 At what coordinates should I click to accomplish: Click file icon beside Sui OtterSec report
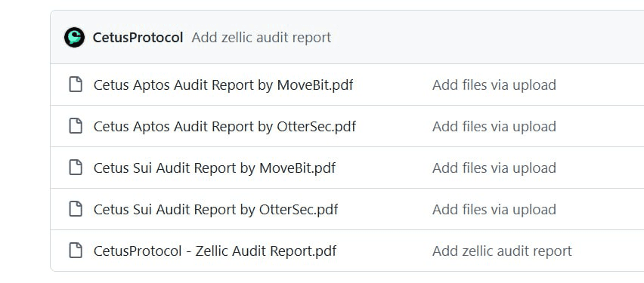[75, 209]
